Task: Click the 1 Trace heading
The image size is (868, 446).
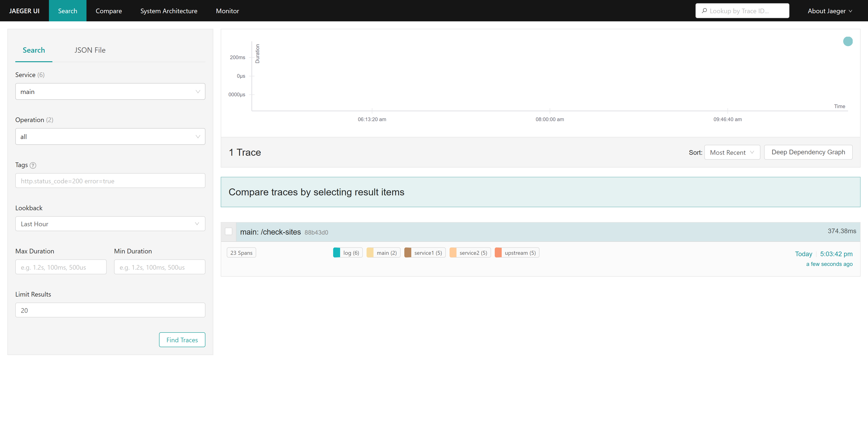Action: coord(245,152)
